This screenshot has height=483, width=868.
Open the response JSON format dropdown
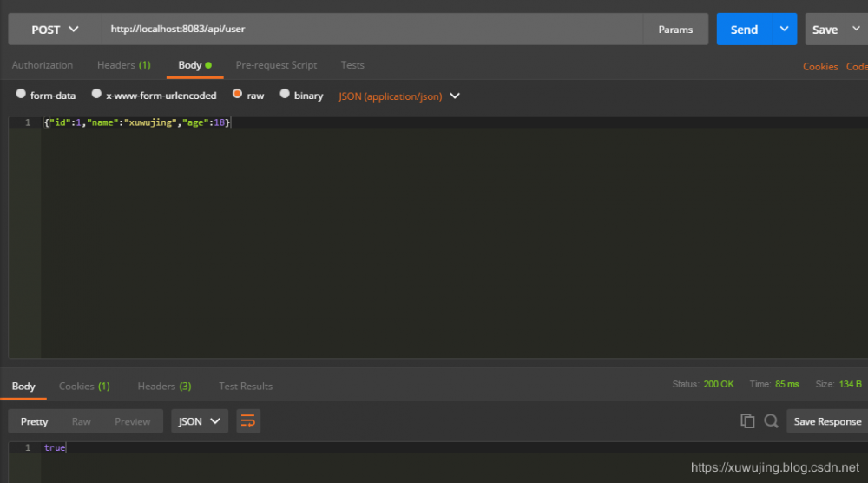200,421
